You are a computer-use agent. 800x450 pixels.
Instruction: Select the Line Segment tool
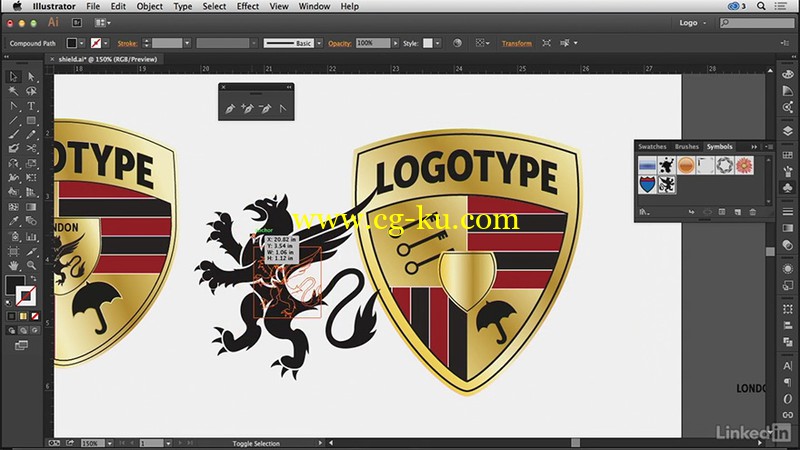coord(13,120)
